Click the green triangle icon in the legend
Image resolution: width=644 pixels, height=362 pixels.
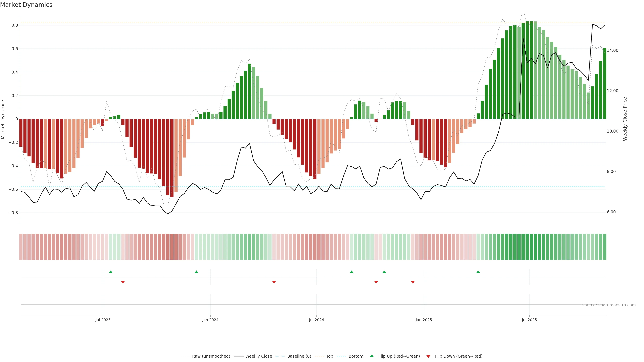(x=372, y=356)
